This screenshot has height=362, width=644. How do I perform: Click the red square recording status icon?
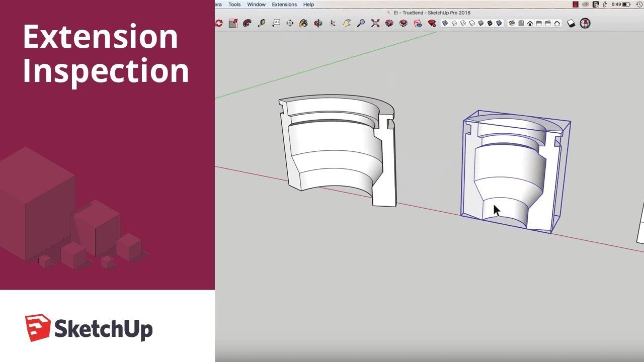576,5
